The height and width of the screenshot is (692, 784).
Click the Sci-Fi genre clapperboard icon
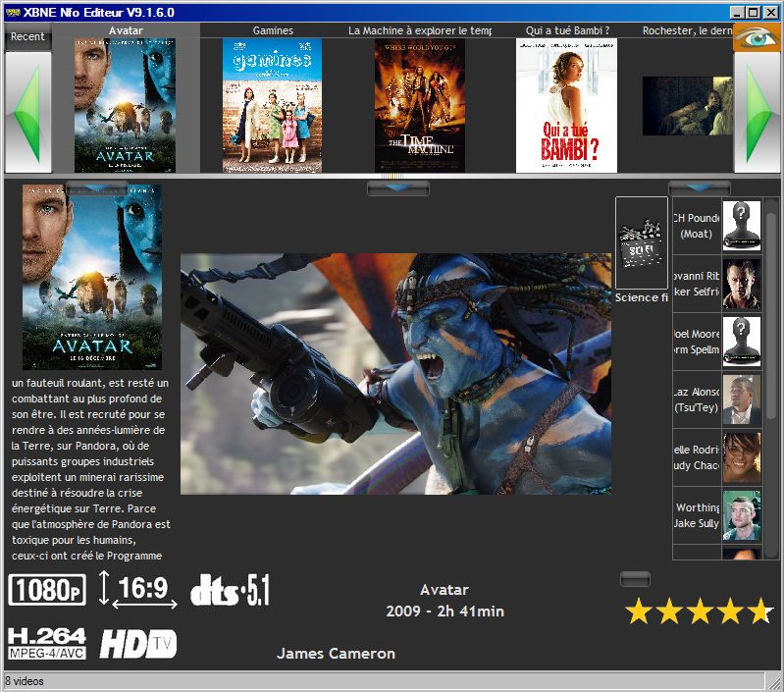[642, 243]
